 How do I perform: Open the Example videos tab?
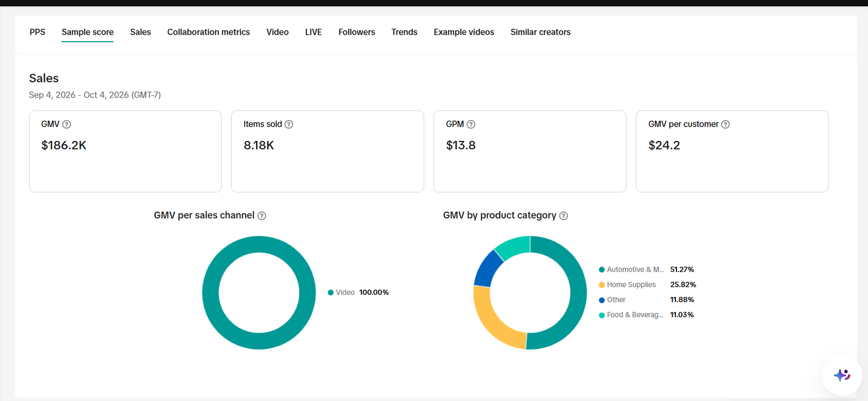464,32
